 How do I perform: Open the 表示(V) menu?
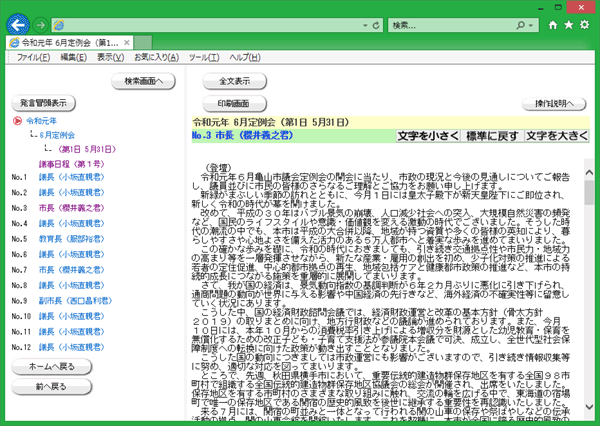111,57
